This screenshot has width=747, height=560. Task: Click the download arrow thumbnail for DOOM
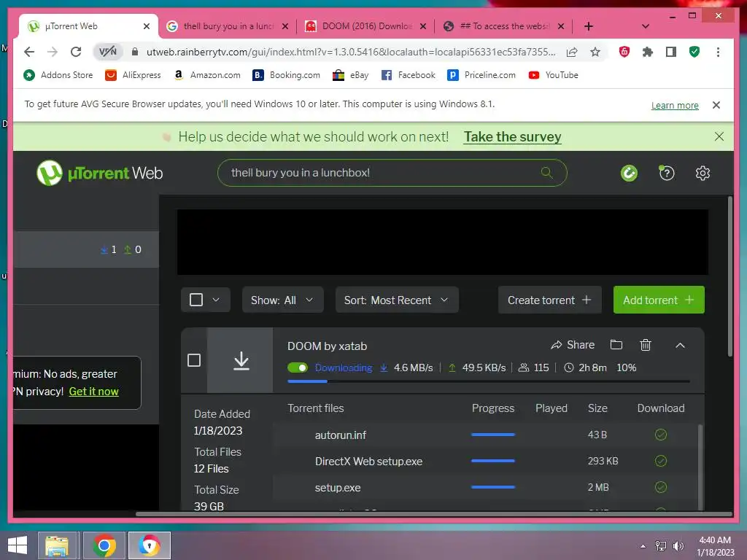(241, 360)
